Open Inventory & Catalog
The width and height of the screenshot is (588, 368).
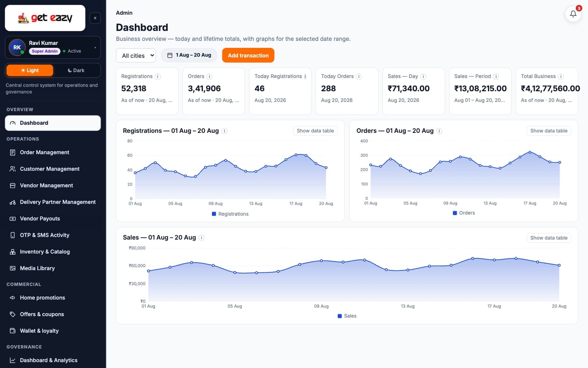click(x=53, y=252)
